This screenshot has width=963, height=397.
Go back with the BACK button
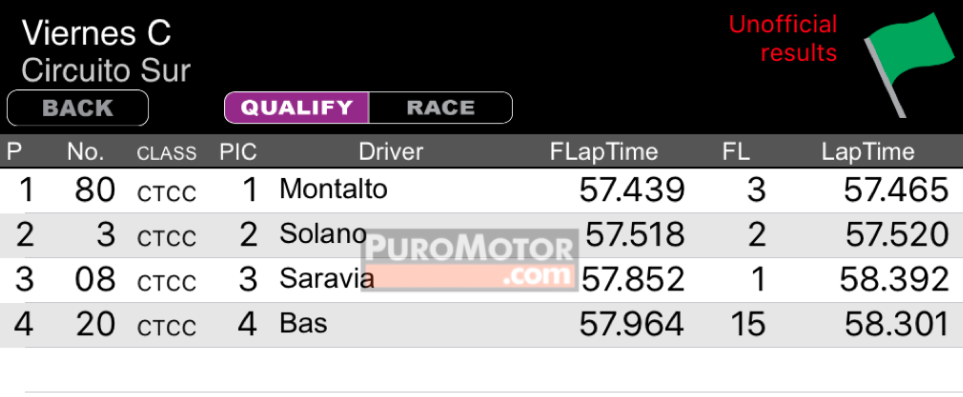click(77, 108)
